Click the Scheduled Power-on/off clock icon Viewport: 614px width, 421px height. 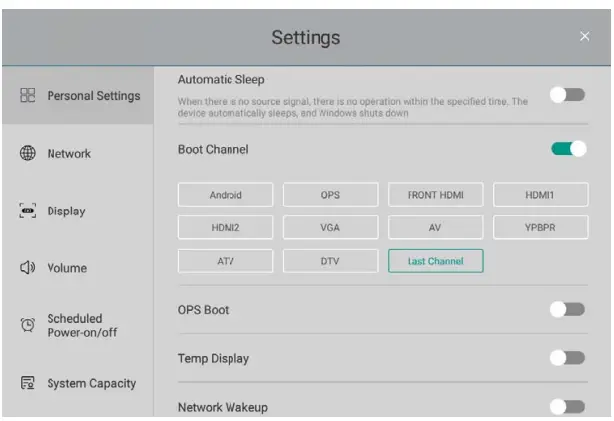point(28,325)
